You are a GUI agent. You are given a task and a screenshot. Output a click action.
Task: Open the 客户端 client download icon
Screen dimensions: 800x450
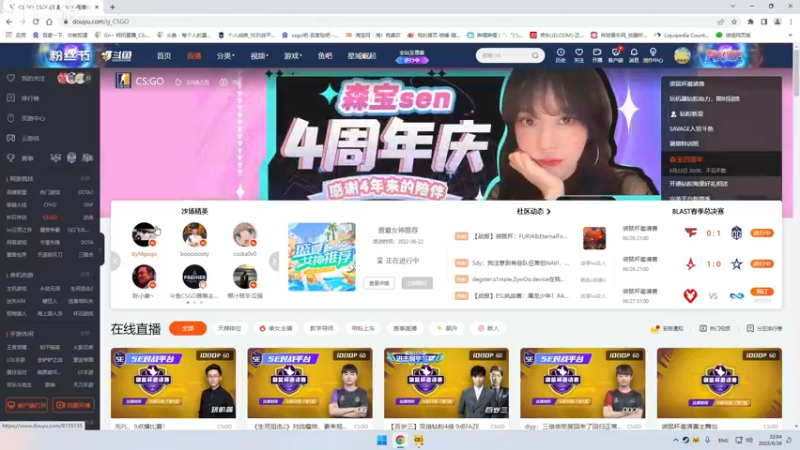[615, 55]
